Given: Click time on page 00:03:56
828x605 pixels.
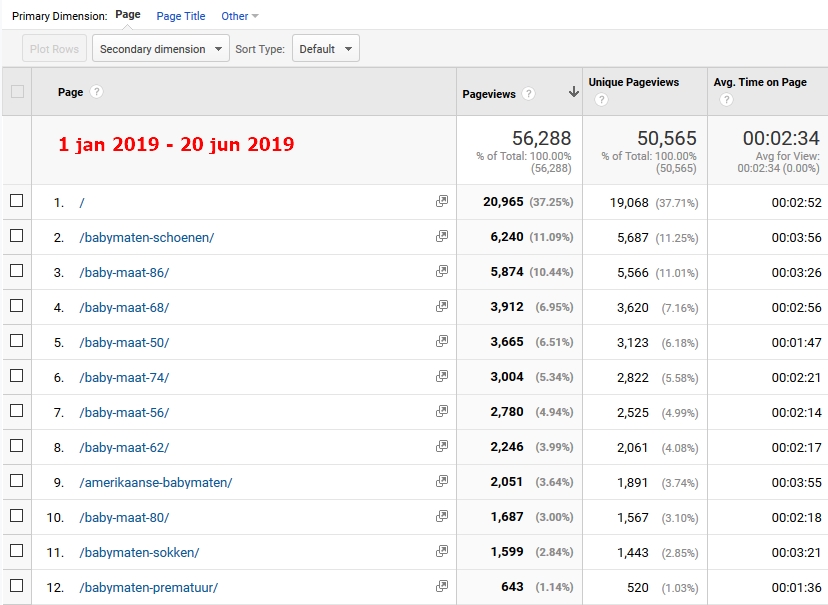Looking at the screenshot, I should [796, 238].
